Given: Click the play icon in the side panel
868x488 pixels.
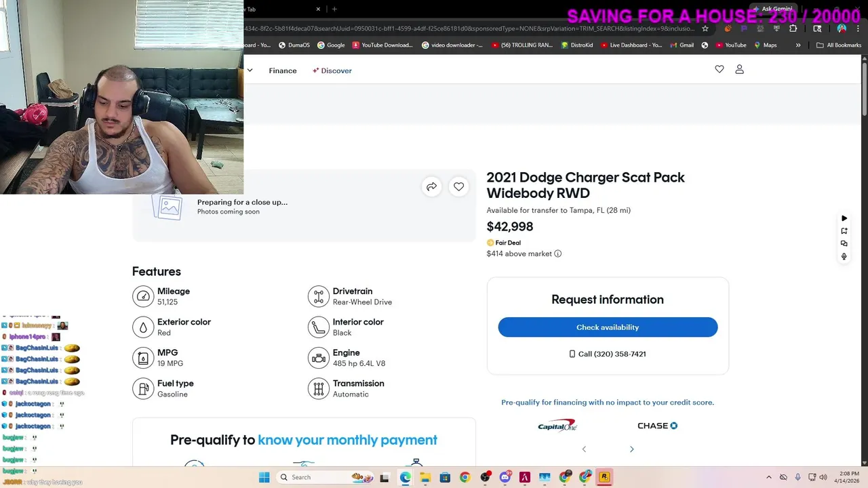Looking at the screenshot, I should point(844,218).
